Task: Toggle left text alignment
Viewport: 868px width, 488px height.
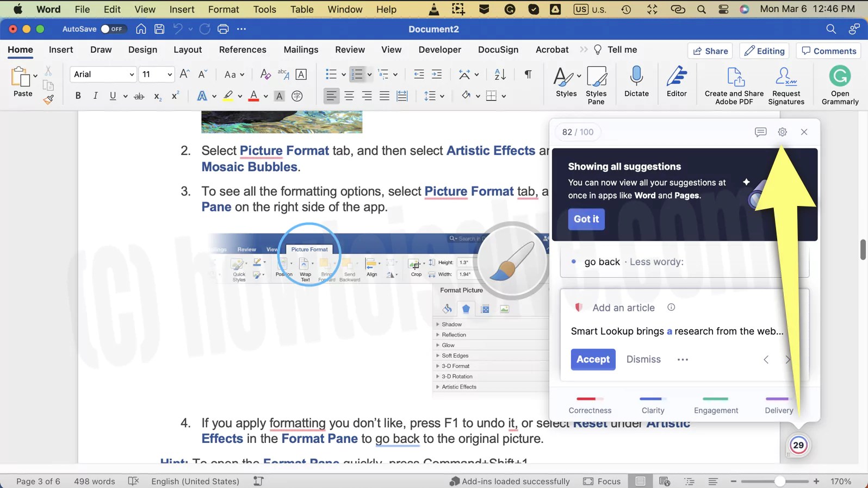Action: [x=331, y=96]
